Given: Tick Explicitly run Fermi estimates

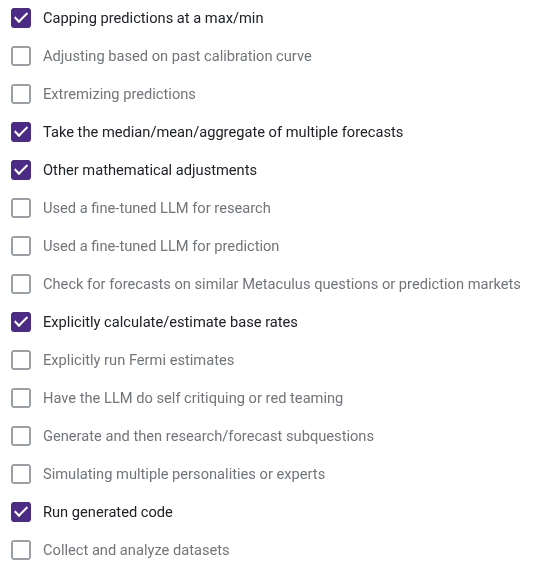Looking at the screenshot, I should point(21,360).
